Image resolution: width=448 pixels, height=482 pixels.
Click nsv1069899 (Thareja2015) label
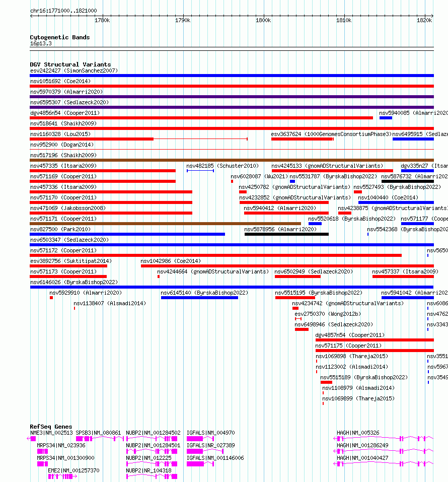click(358, 399)
